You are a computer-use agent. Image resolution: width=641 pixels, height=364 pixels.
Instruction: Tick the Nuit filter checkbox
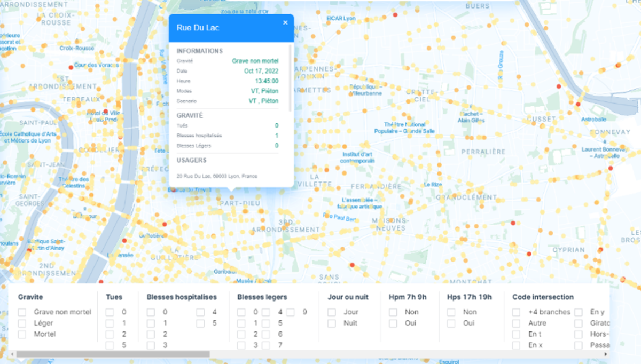point(332,323)
